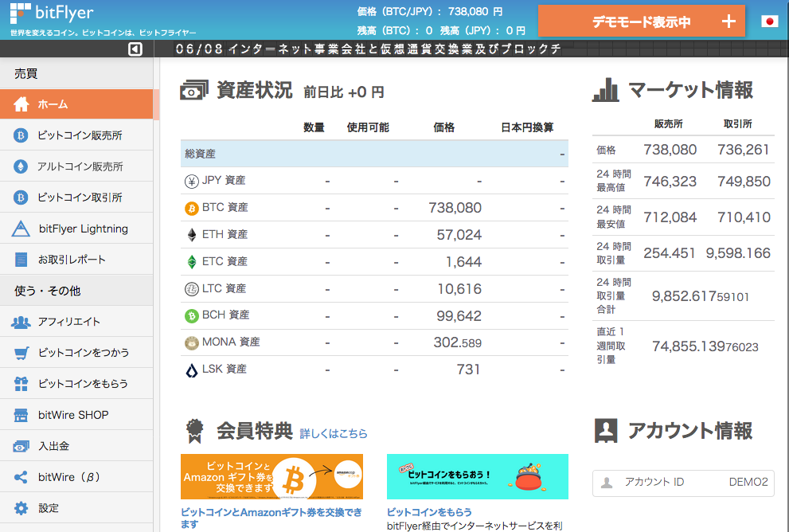This screenshot has width=789, height=532.
Task: Click the マーケット情報 bar chart icon
Action: tap(605, 90)
